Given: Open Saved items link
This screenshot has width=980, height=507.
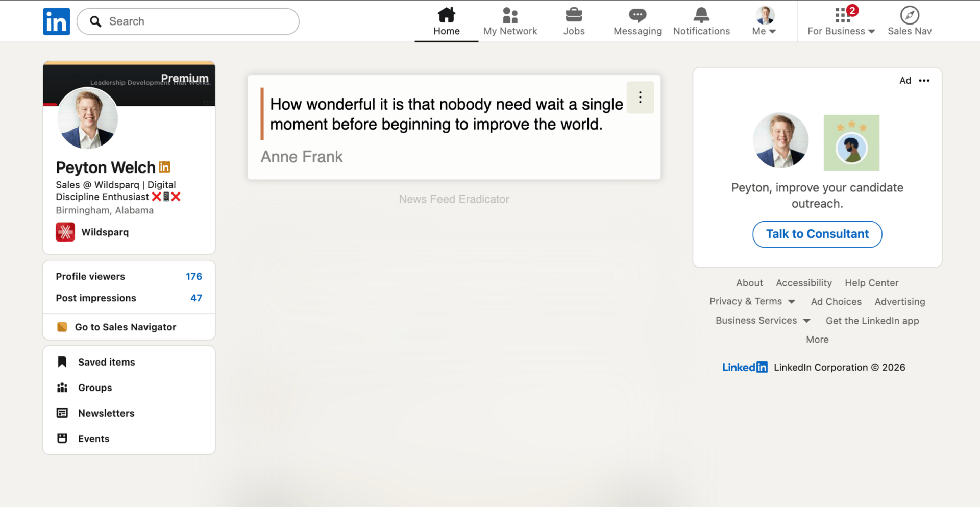Looking at the screenshot, I should 107,362.
